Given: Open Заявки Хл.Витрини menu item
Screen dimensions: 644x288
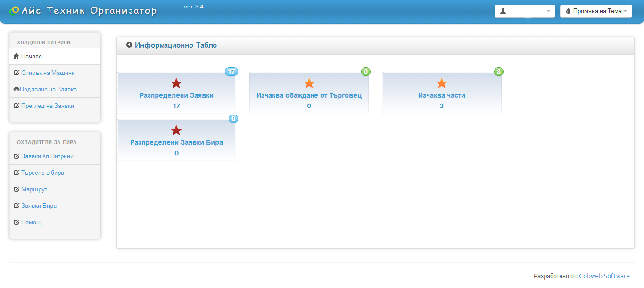Looking at the screenshot, I should pyautogui.click(x=55, y=156).
